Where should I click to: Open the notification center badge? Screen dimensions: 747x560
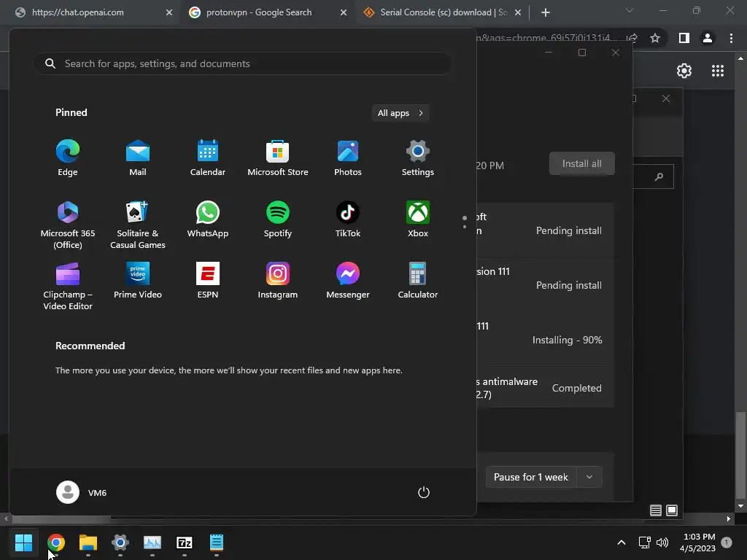[727, 542]
